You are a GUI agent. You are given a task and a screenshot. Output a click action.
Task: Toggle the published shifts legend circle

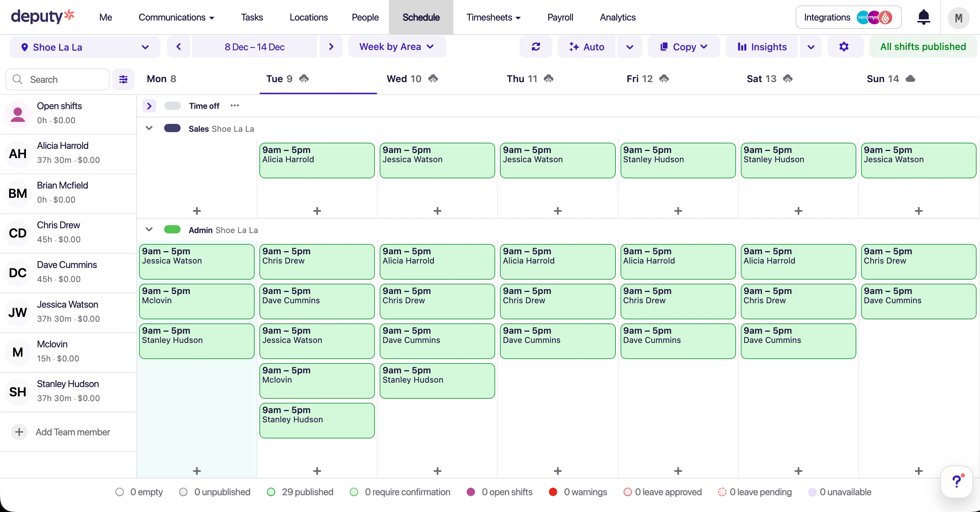coord(271,492)
